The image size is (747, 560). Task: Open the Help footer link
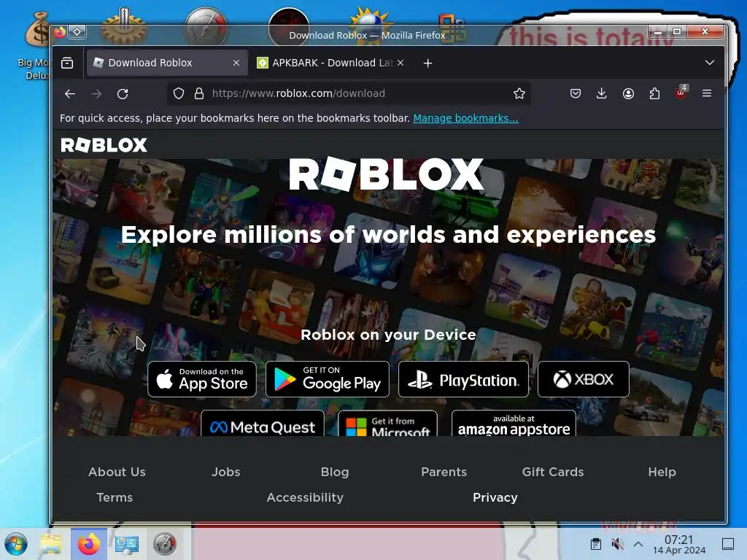tap(662, 472)
